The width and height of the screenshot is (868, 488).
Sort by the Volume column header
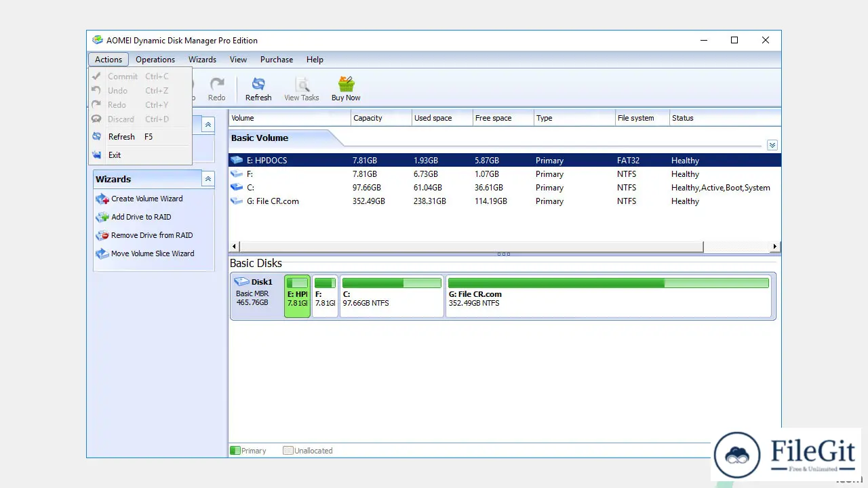click(290, 118)
